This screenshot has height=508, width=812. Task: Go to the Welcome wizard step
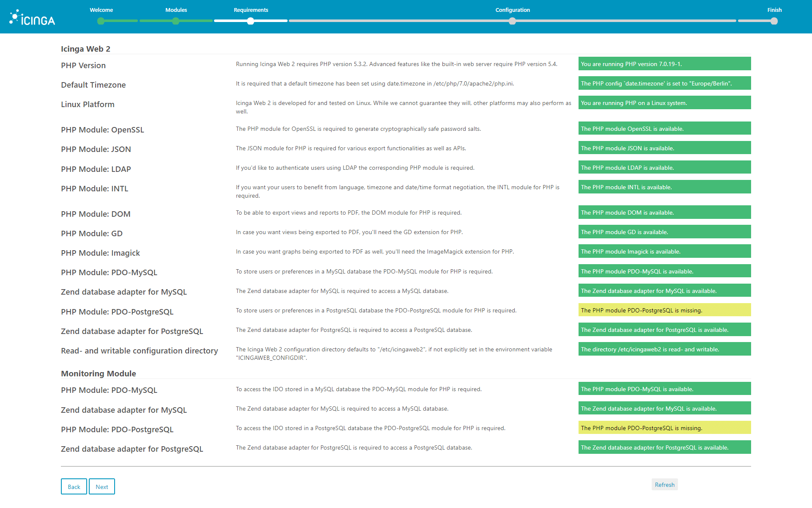point(101,10)
